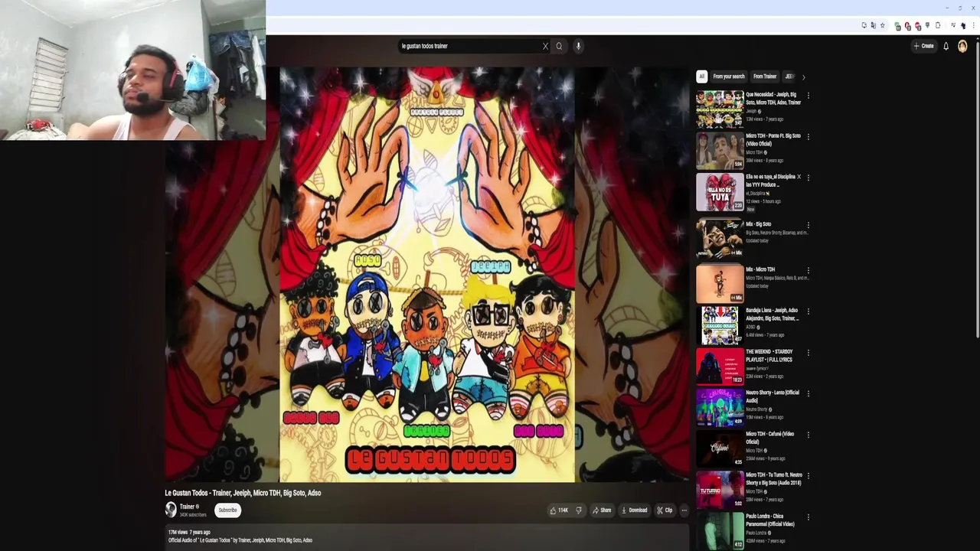
Task: Click the video title 'Le Gustan Todos - Trainer, Jeeiph'
Action: coord(243,493)
